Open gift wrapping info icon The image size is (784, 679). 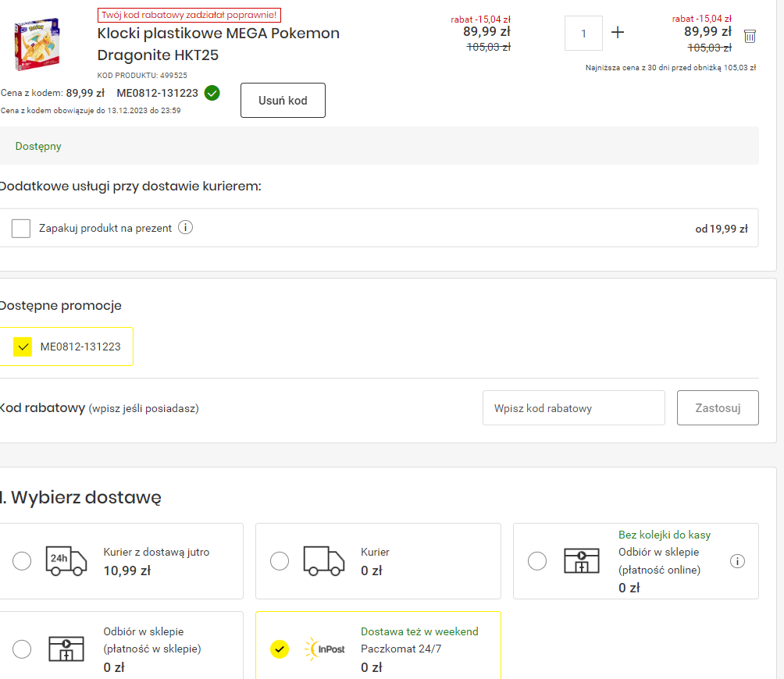(x=186, y=228)
